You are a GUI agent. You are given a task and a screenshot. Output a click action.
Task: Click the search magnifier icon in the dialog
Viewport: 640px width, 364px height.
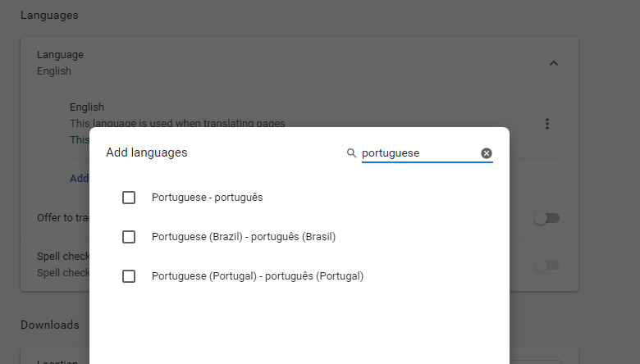pos(352,153)
